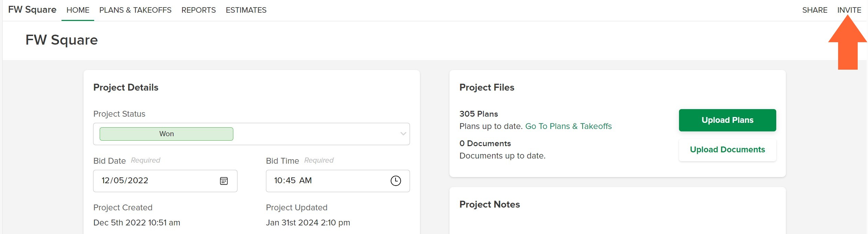Click the green Upload Plans button
This screenshot has height=234, width=868.
tap(727, 120)
